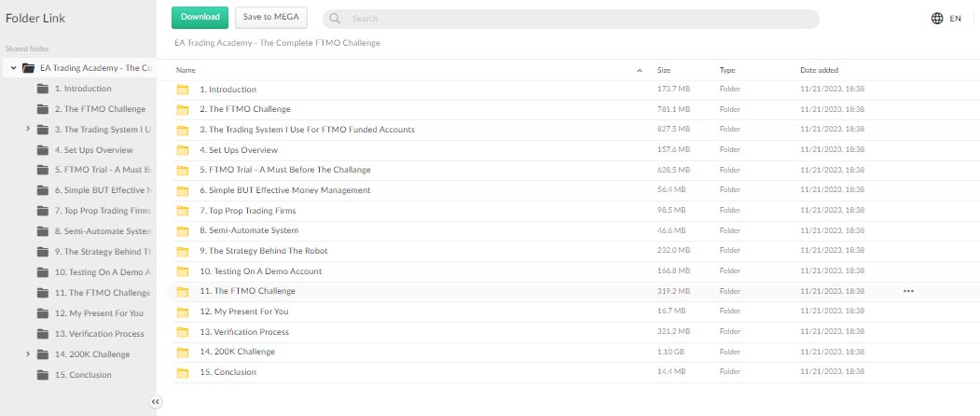Screen dimensions: 980x416
Task: Collapse the sidebar with the double-arrow icon
Action: pyautogui.click(x=156, y=402)
